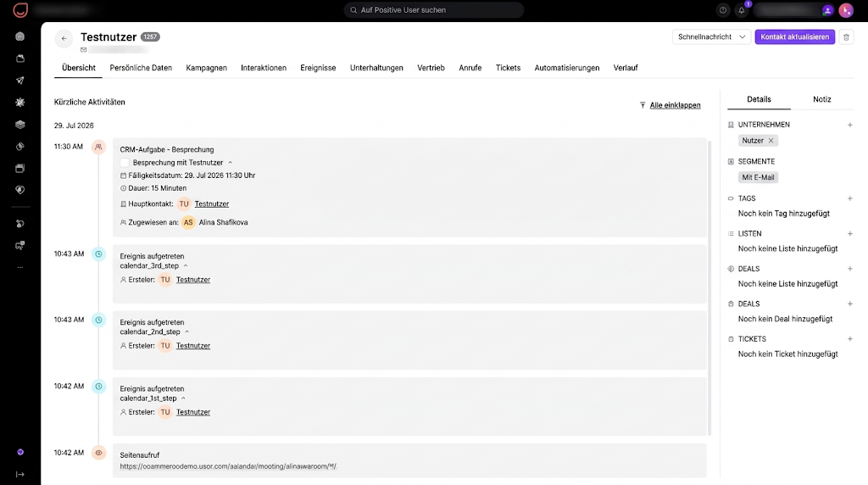Delete contact with the trash icon

[x=846, y=37]
